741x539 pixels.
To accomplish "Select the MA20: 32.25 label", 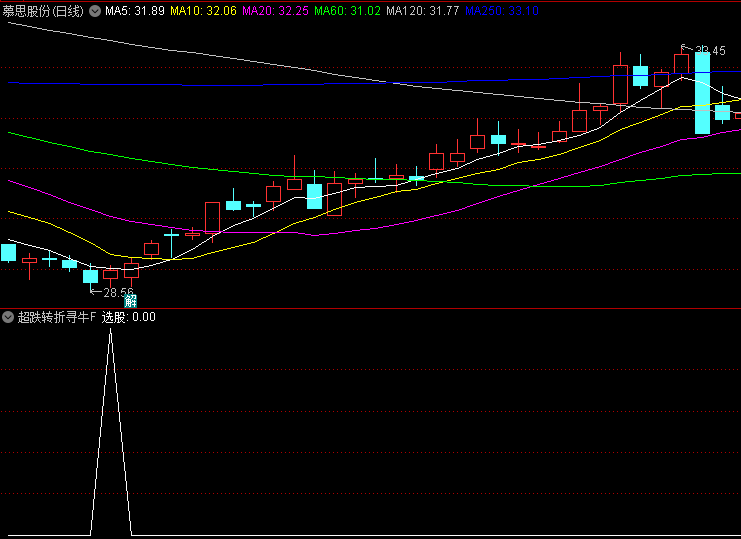I will (x=275, y=11).
